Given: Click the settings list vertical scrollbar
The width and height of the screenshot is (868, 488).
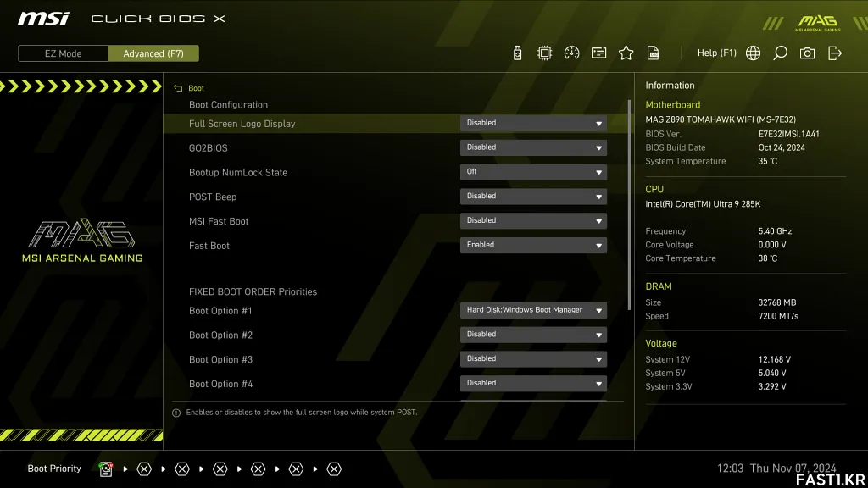Looking at the screenshot, I should 629,205.
